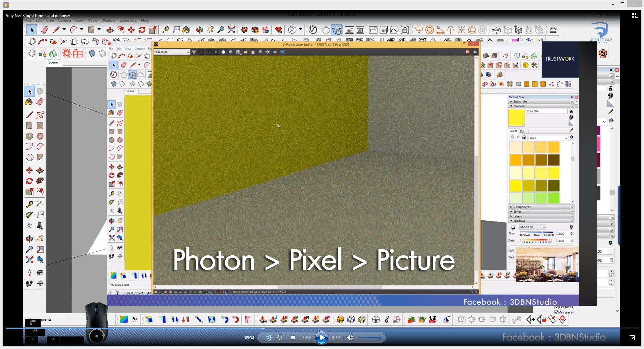This screenshot has height=349, width=644.
Task: Click the Look Around eye tool in left toolbar
Action: point(40,272)
